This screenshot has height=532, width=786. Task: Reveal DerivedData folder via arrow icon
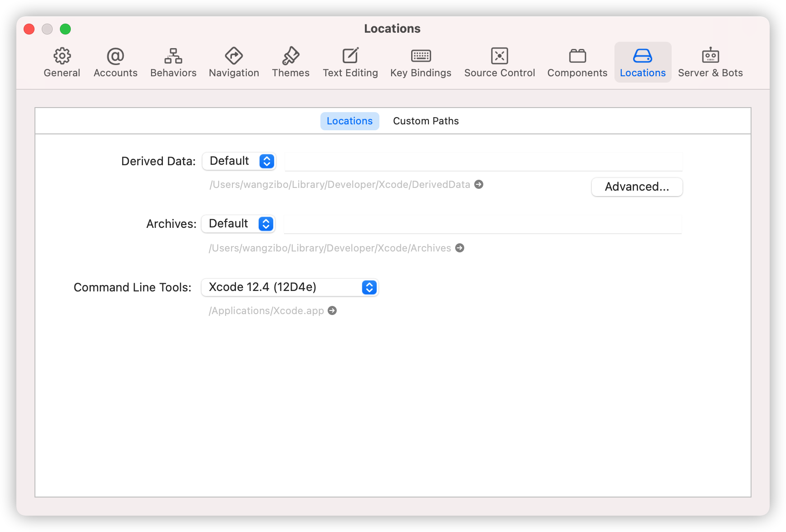point(479,184)
